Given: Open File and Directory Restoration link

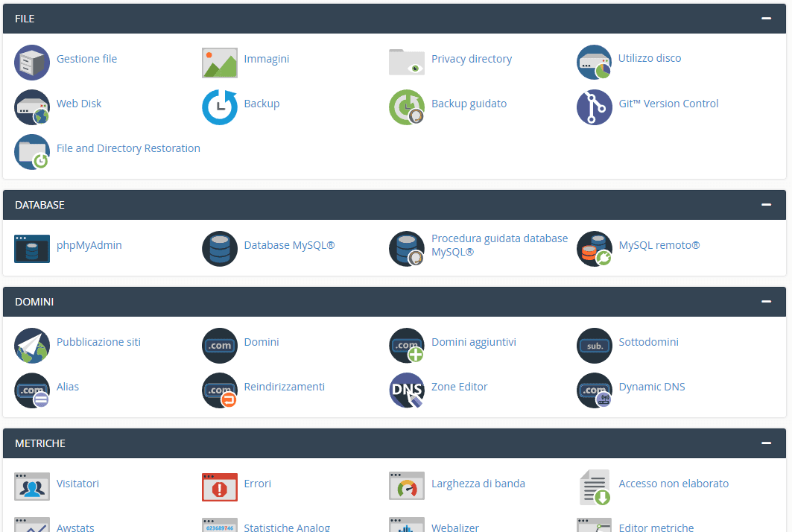Looking at the screenshot, I should coord(128,148).
